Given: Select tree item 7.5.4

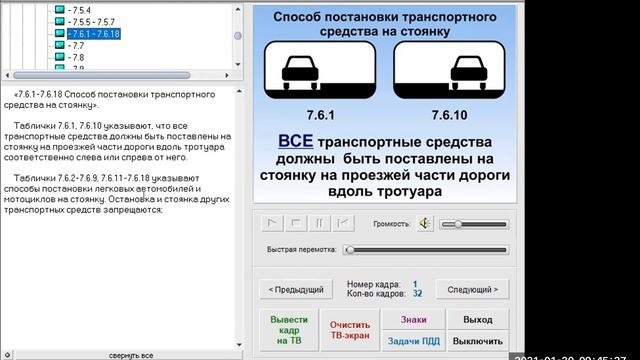Looking at the screenshot, I should pyautogui.click(x=80, y=10).
